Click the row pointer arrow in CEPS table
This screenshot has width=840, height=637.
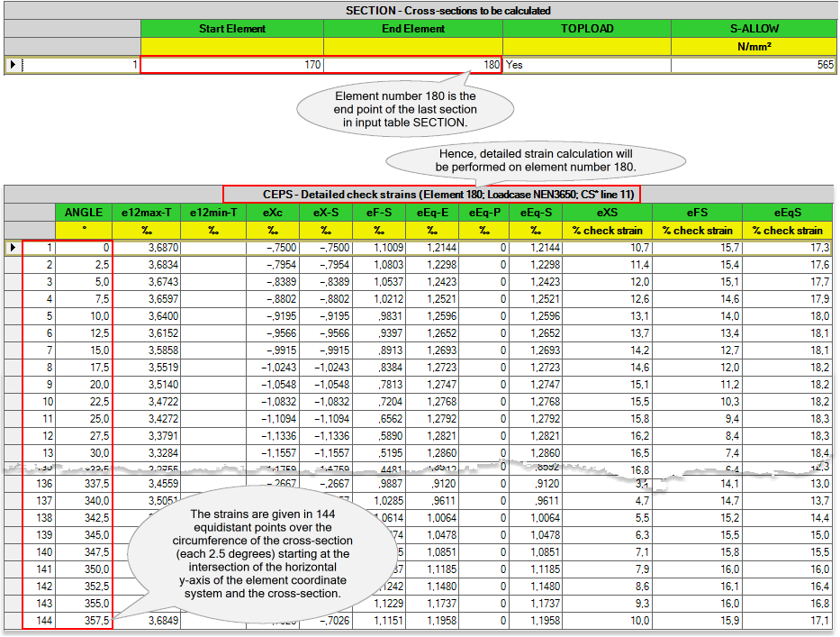coord(13,247)
